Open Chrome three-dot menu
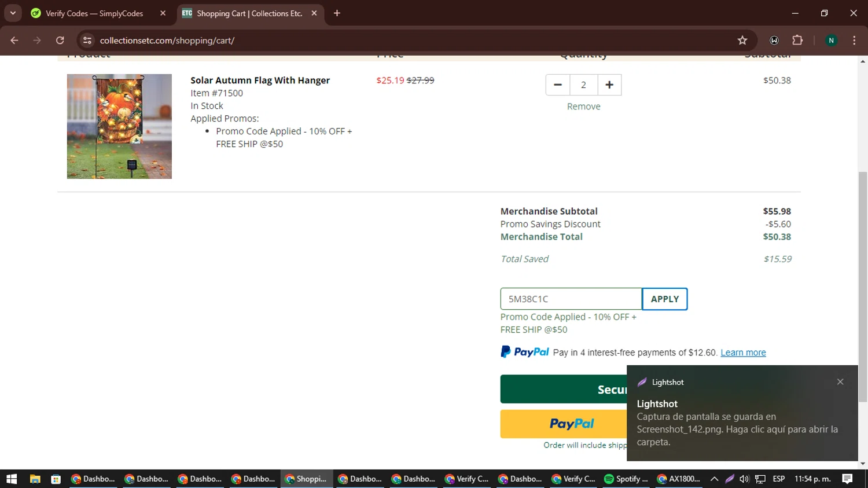Viewport: 868px width, 488px height. click(x=854, y=40)
